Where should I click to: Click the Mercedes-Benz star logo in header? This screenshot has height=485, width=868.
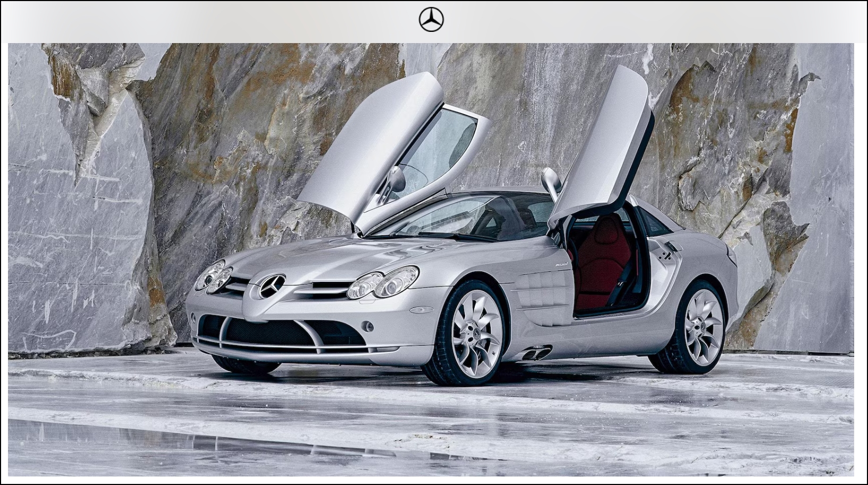[x=431, y=20]
